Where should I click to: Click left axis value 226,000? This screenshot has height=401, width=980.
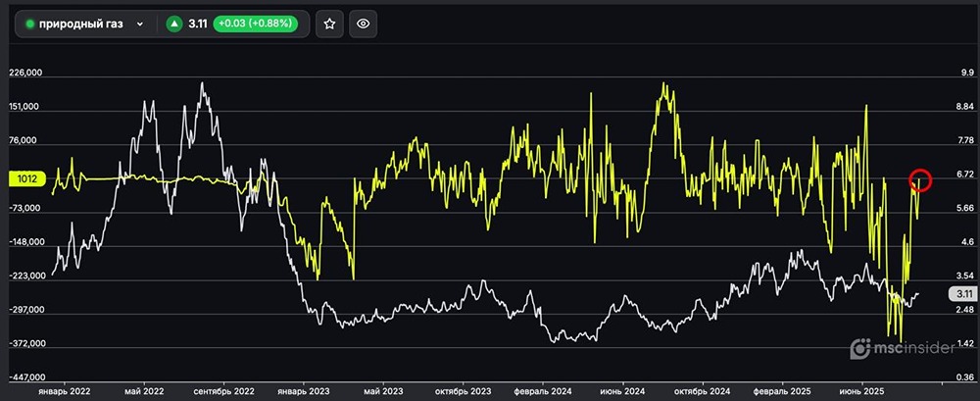pyautogui.click(x=25, y=73)
